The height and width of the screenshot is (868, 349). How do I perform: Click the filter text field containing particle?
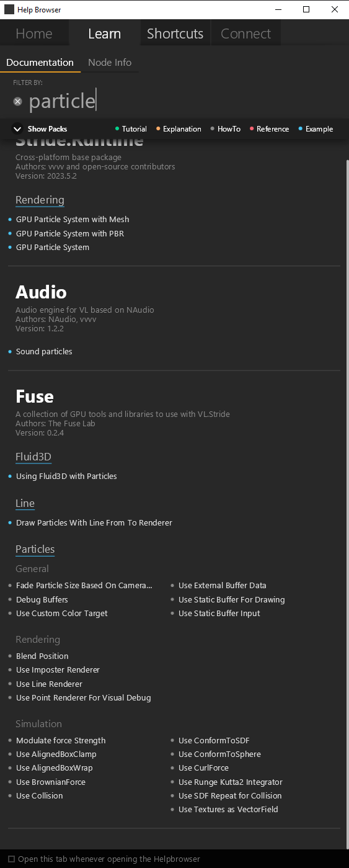coord(180,101)
